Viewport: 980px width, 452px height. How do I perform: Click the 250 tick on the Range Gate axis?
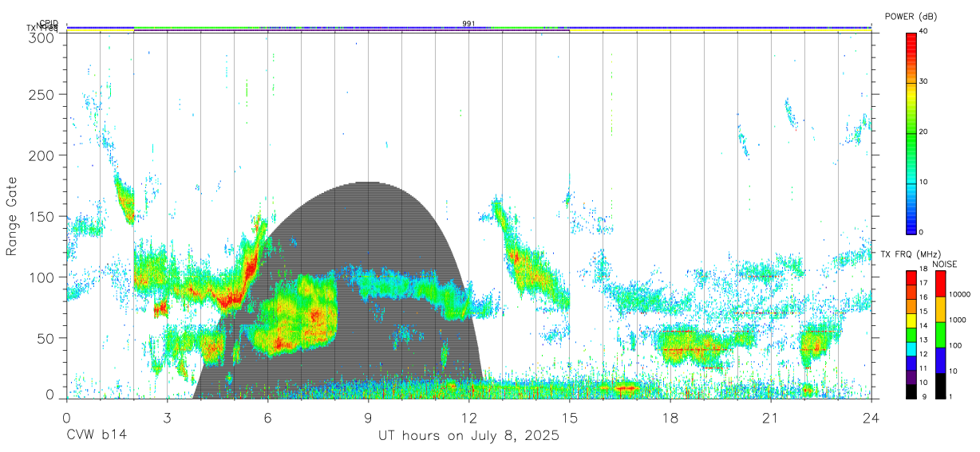(41, 94)
